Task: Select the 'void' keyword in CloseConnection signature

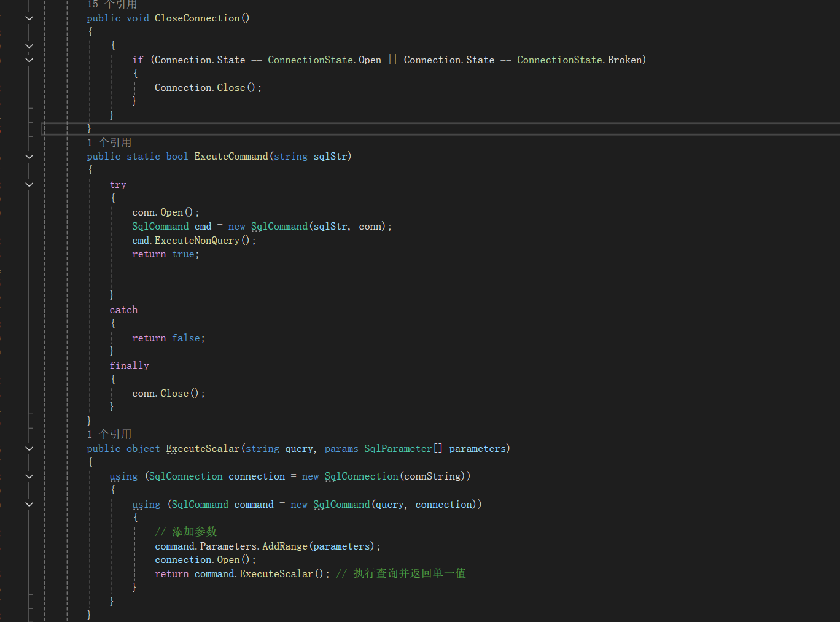Action: pyautogui.click(x=138, y=18)
